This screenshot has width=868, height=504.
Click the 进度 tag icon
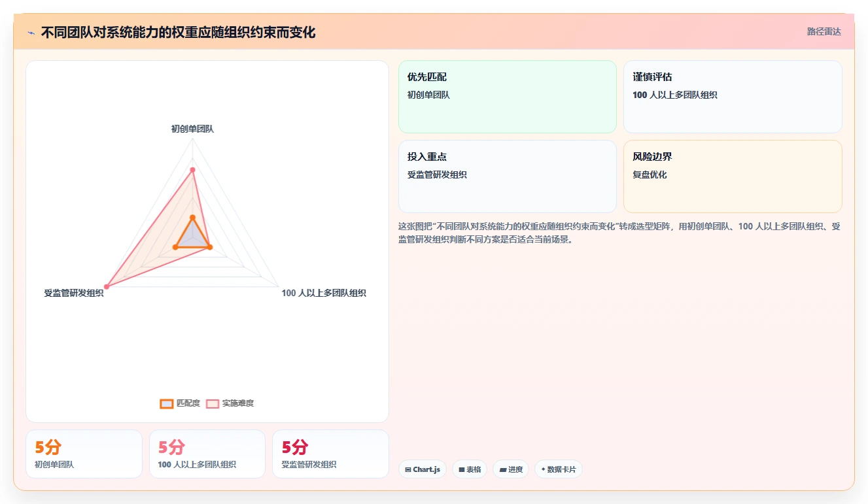502,469
